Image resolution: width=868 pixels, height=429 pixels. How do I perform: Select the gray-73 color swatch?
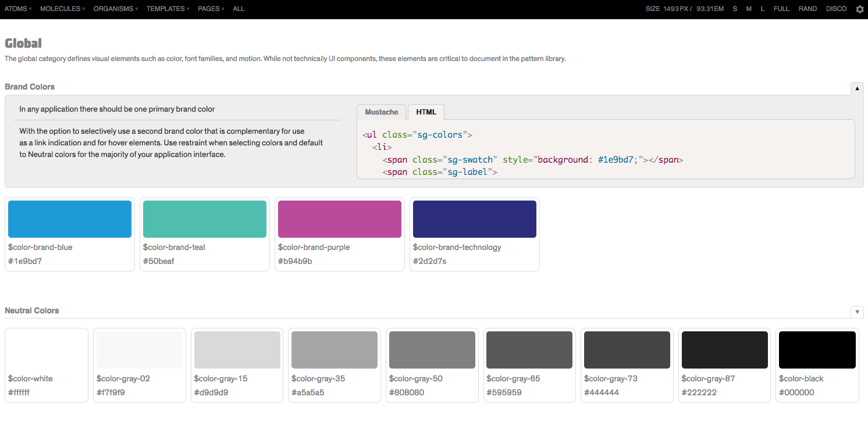click(627, 350)
